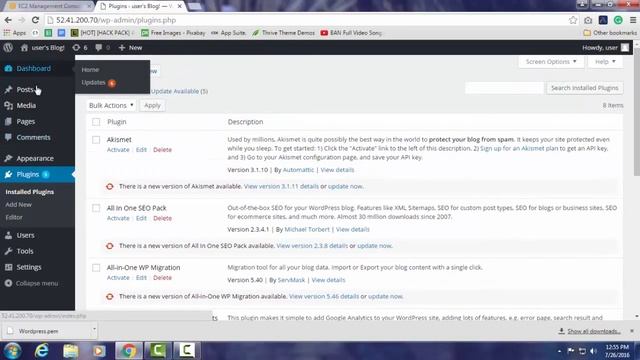The height and width of the screenshot is (360, 640).
Task: Click the plugin search input field
Action: point(504,88)
